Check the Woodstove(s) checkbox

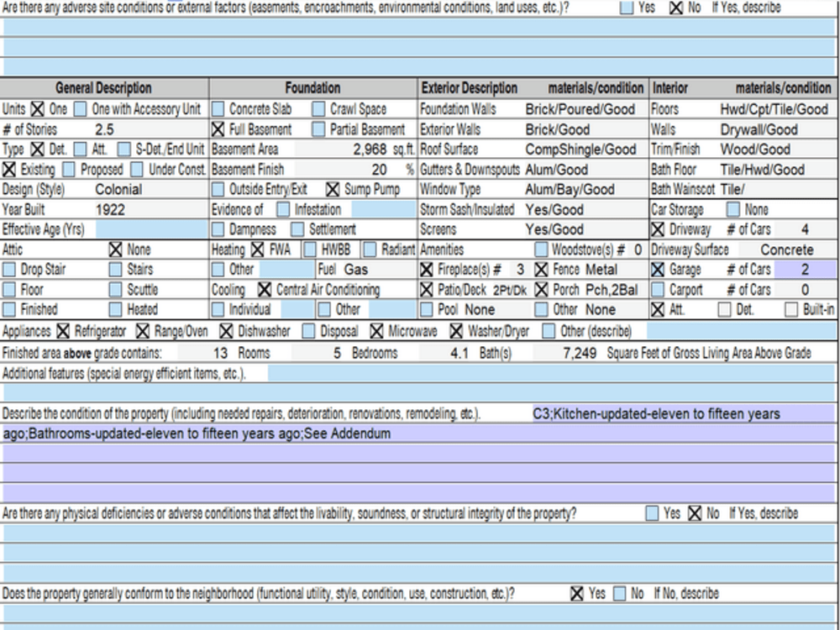tap(542, 249)
